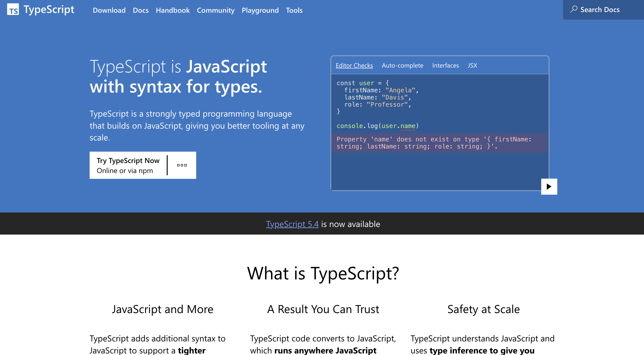This screenshot has width=644, height=355.
Task: Switch to the JSX tab
Action: (472, 66)
